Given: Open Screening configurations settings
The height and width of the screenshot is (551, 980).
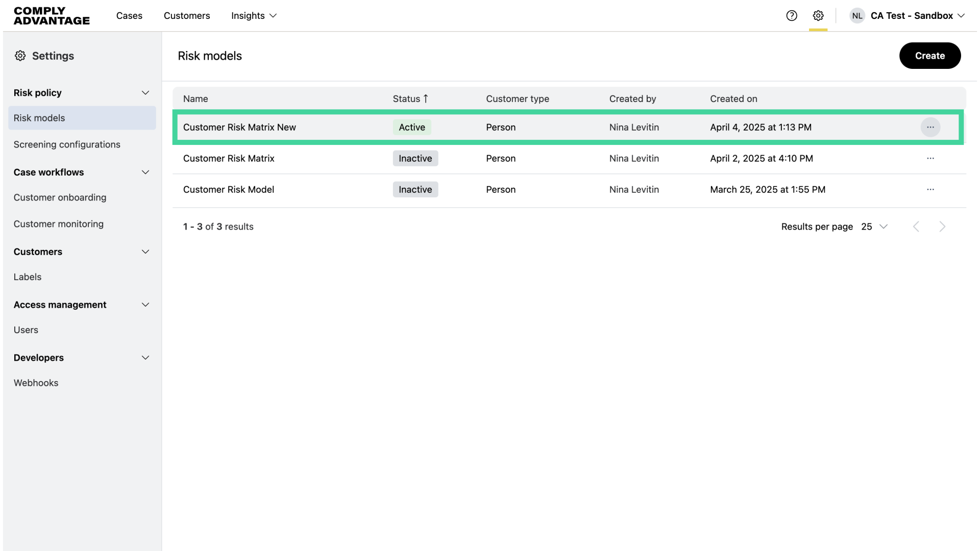Looking at the screenshot, I should [67, 145].
